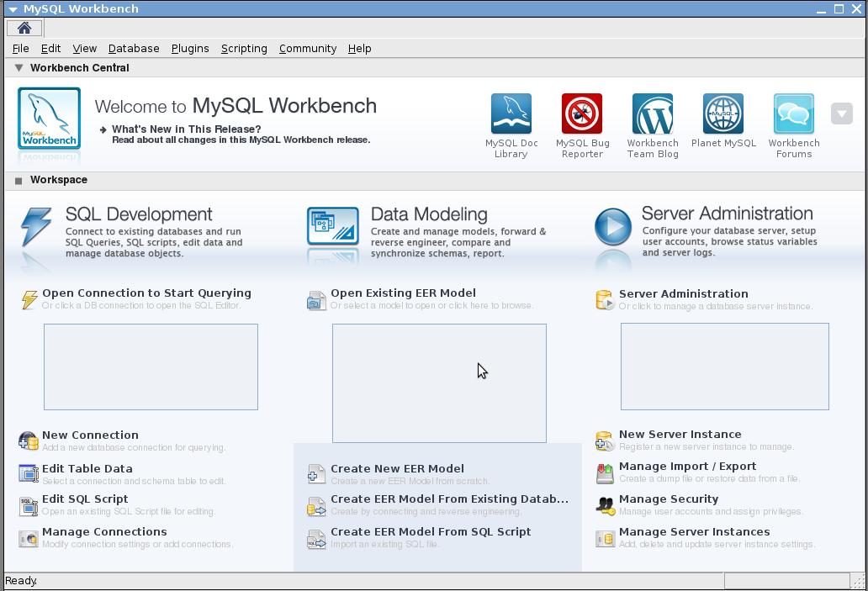The width and height of the screenshot is (868, 591).
Task: Visit Planet MySQL
Action: [722, 113]
